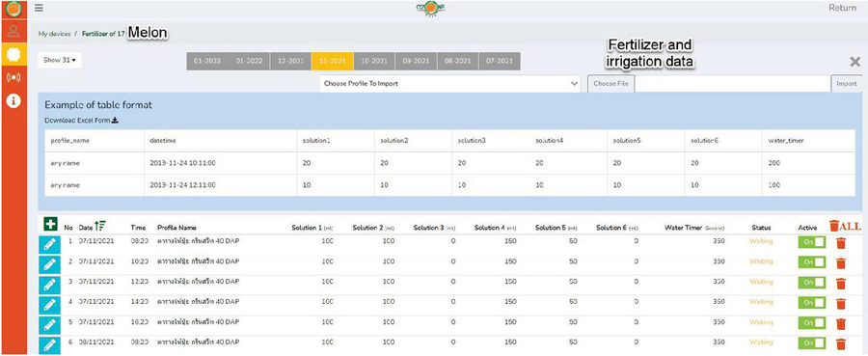
Task: Delete row 2 with trash icon
Action: 841,263
